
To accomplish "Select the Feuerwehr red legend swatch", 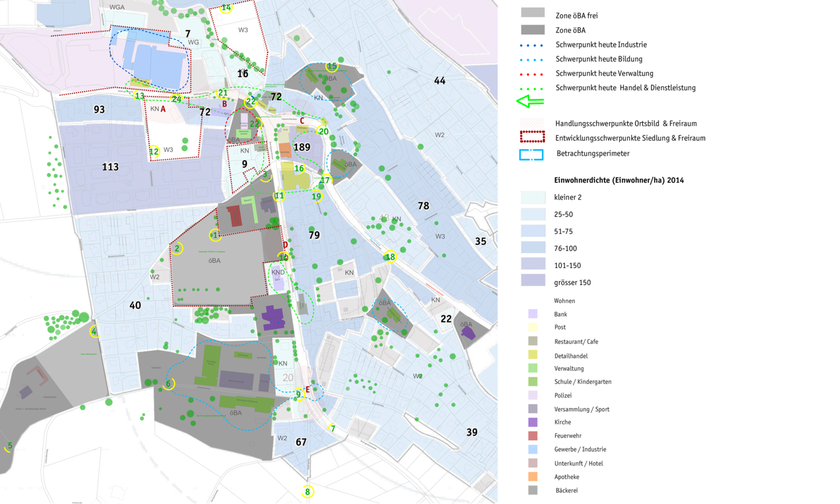I will pos(533,436).
